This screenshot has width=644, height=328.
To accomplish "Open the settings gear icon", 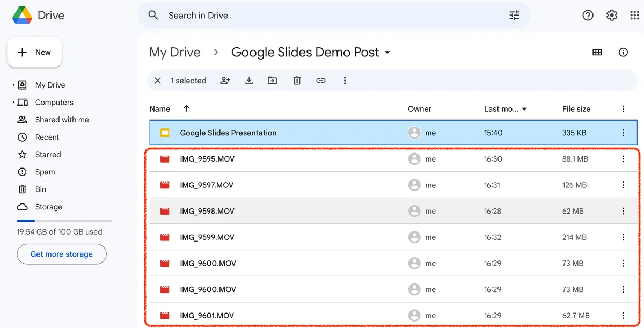I will [x=612, y=16].
